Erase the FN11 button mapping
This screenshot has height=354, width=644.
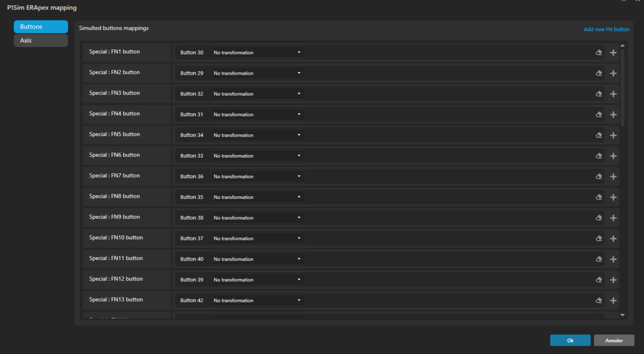pyautogui.click(x=598, y=259)
